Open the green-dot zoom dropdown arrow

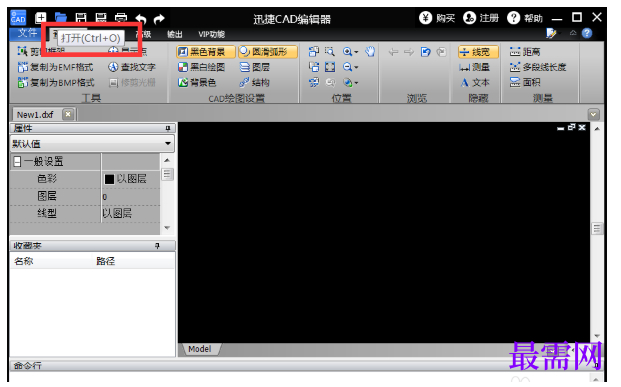tap(356, 83)
